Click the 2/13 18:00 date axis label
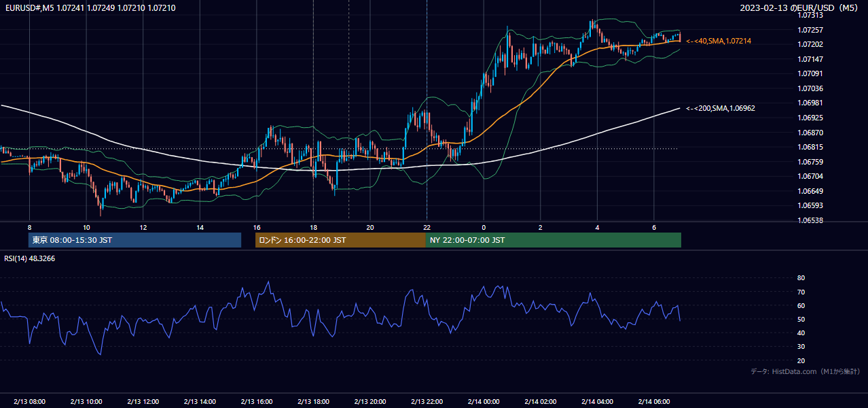Screen dimensions: 868x408 [x=313, y=401]
